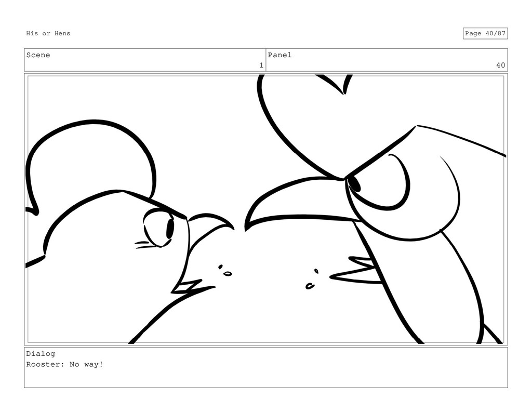Click the scene number '1' value
Screen dimensions: 532x412
(x=261, y=65)
